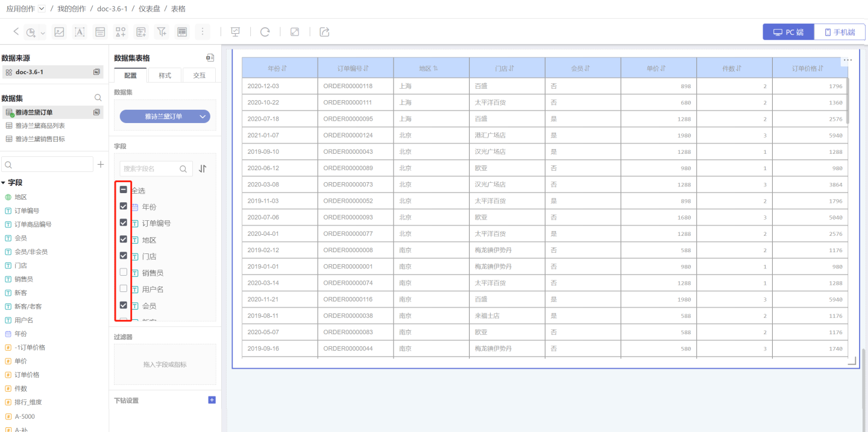868x432 pixels.
Task: Toggle the 全选 select-all checkbox
Action: click(124, 190)
